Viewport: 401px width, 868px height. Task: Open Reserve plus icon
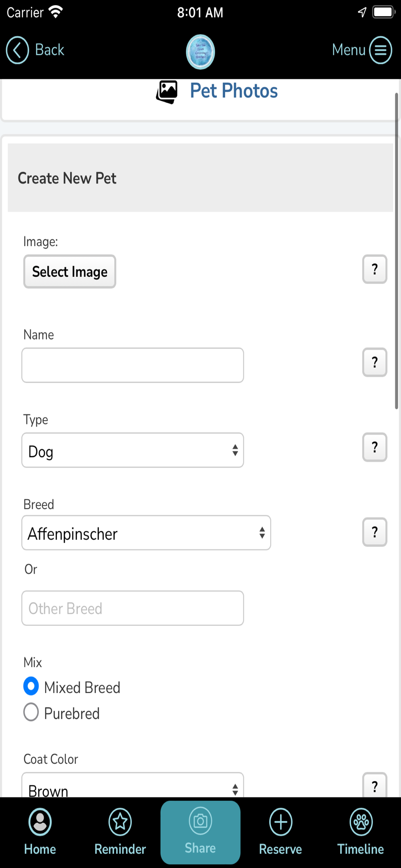[x=281, y=822]
